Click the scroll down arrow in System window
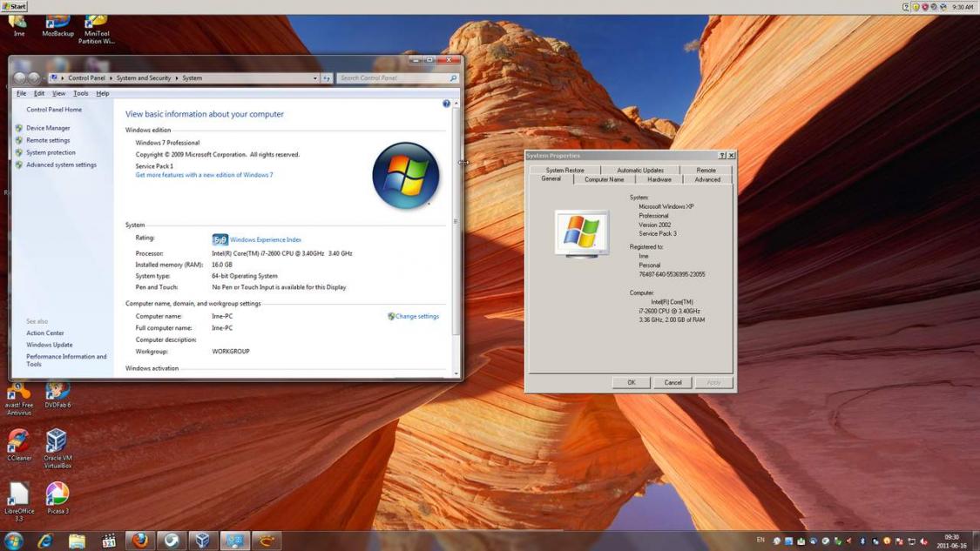980x551 pixels. 456,373
